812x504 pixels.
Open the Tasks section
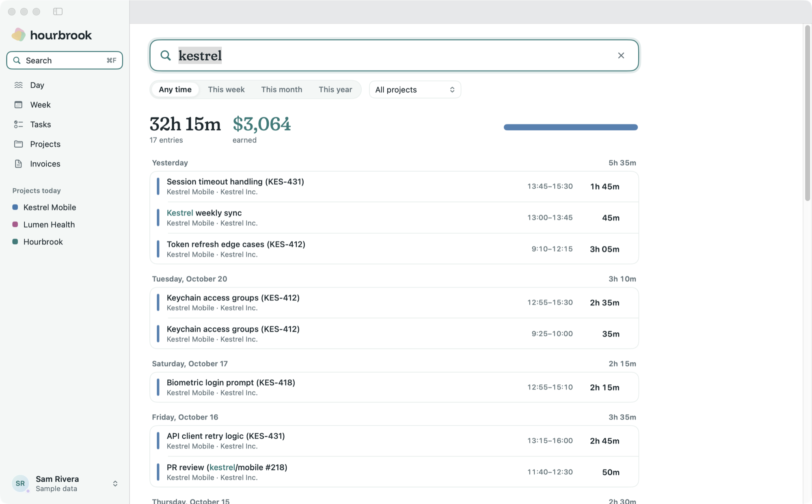[x=65, y=124]
